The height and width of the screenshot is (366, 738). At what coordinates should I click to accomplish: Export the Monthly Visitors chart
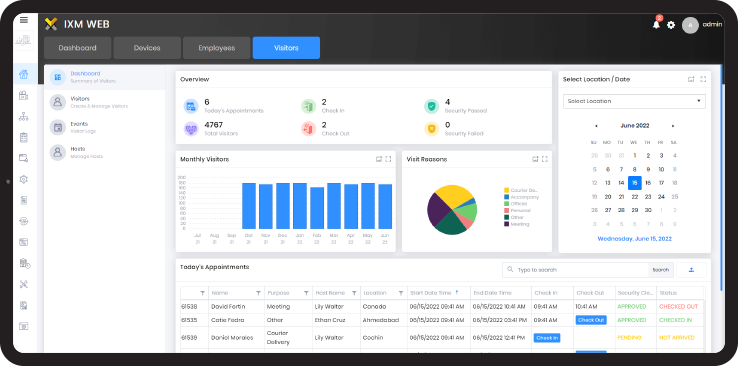379,159
